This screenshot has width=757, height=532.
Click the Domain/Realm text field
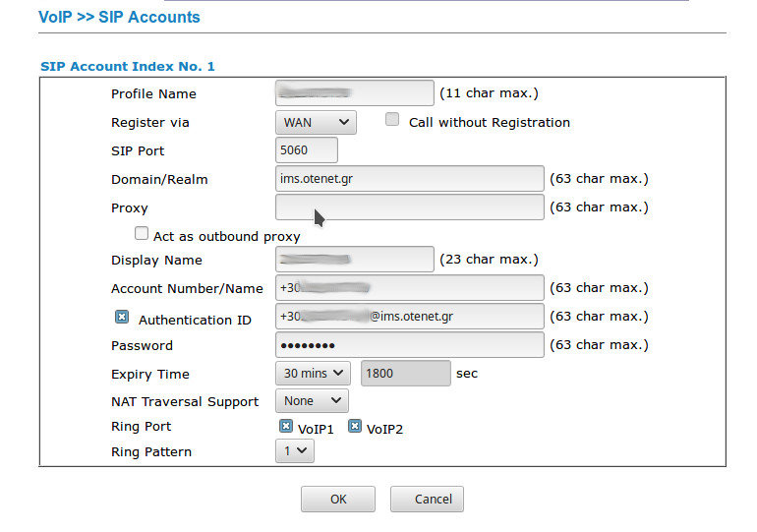tap(409, 179)
